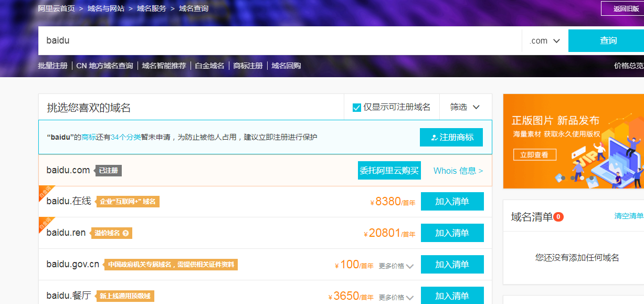Click the 查询 search button

(x=606, y=40)
